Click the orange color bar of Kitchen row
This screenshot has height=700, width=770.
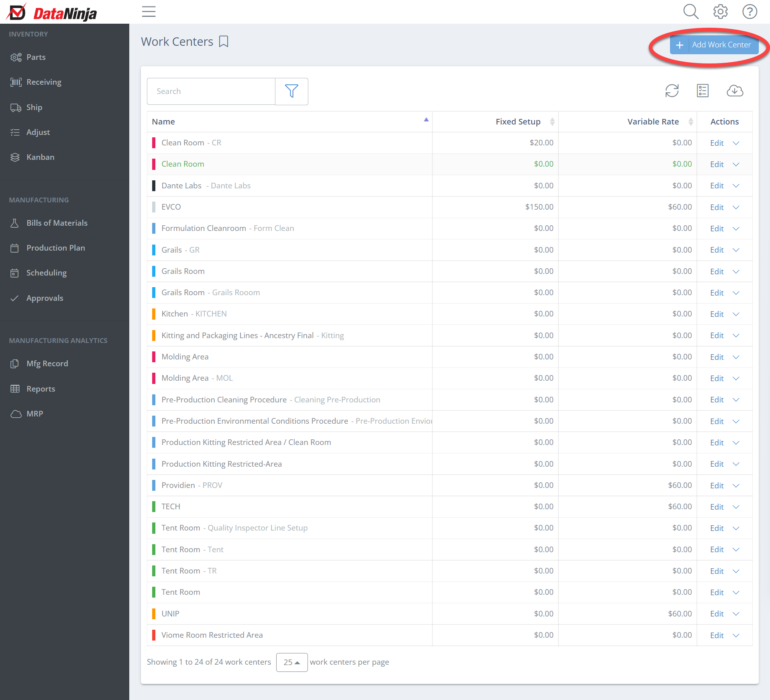pyautogui.click(x=154, y=314)
